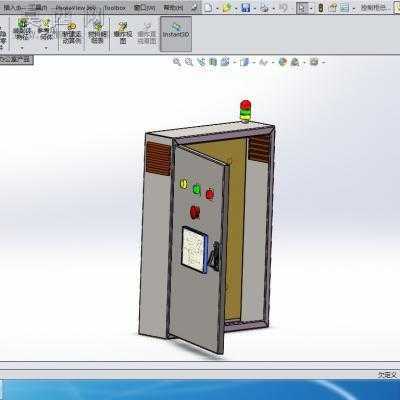400x400 pixels.
Task: Click the Exploded View (爆炸视图) tool
Action: [x=123, y=33]
